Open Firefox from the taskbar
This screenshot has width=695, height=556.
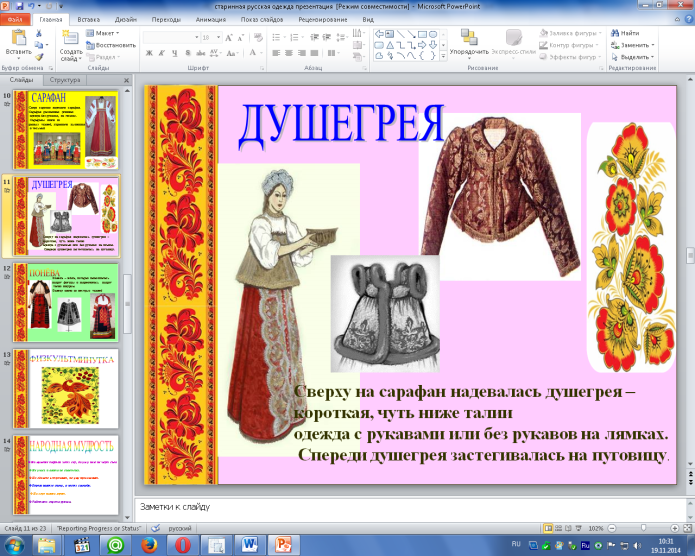click(x=149, y=544)
